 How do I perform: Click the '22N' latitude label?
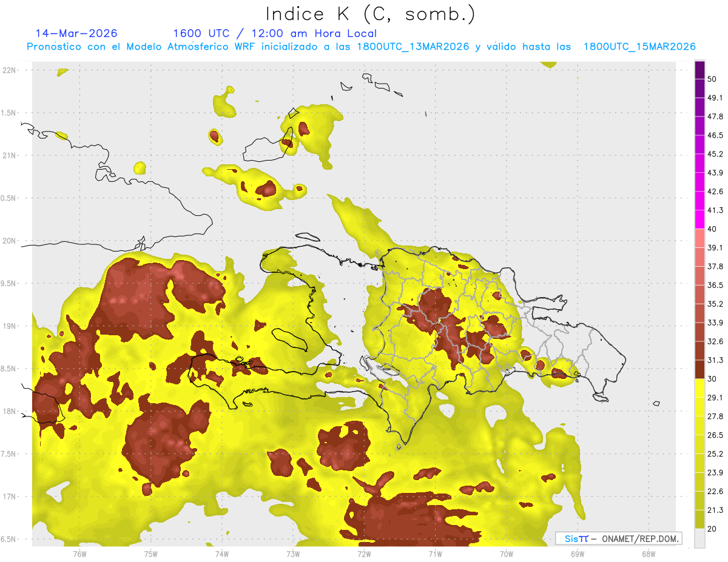[10, 70]
